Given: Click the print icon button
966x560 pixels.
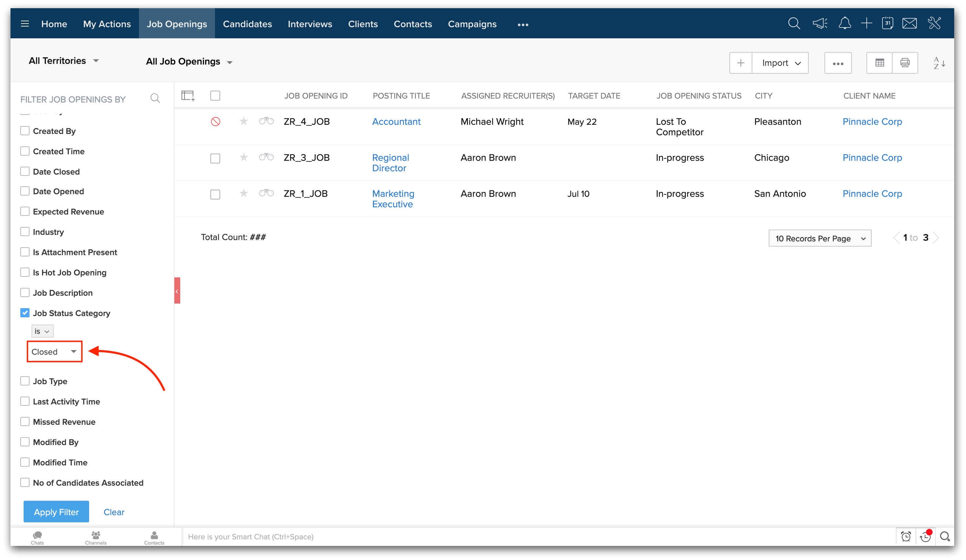Looking at the screenshot, I should tap(905, 63).
